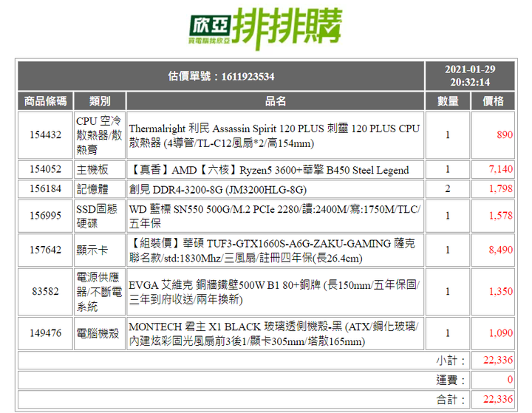Screen dimensions: 532x413
Task: Click the 數量 column header
Action: pyautogui.click(x=448, y=100)
